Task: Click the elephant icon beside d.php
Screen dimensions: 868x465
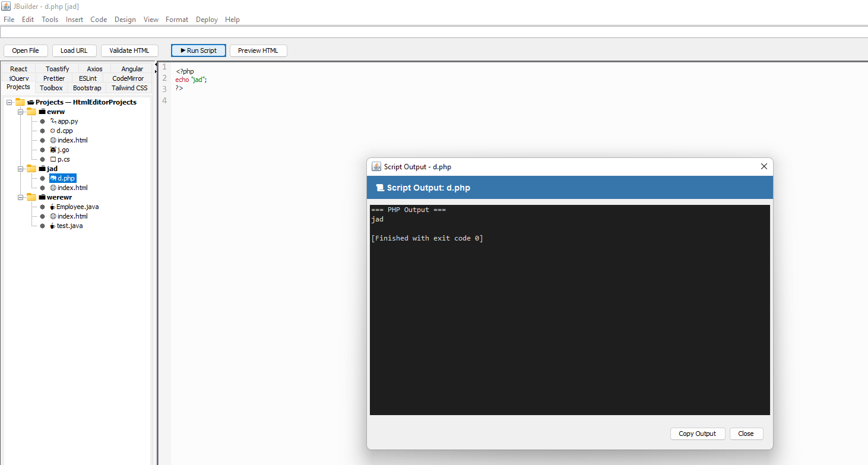Action: [x=53, y=178]
